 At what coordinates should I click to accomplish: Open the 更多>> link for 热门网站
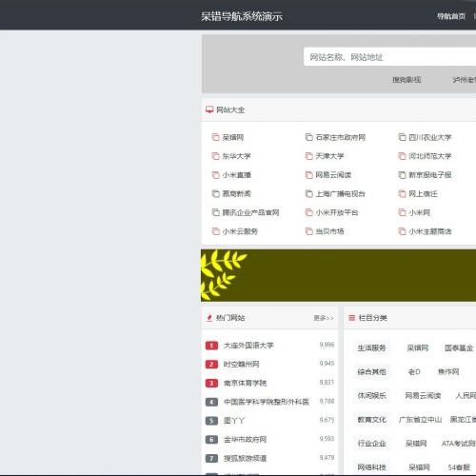(324, 318)
